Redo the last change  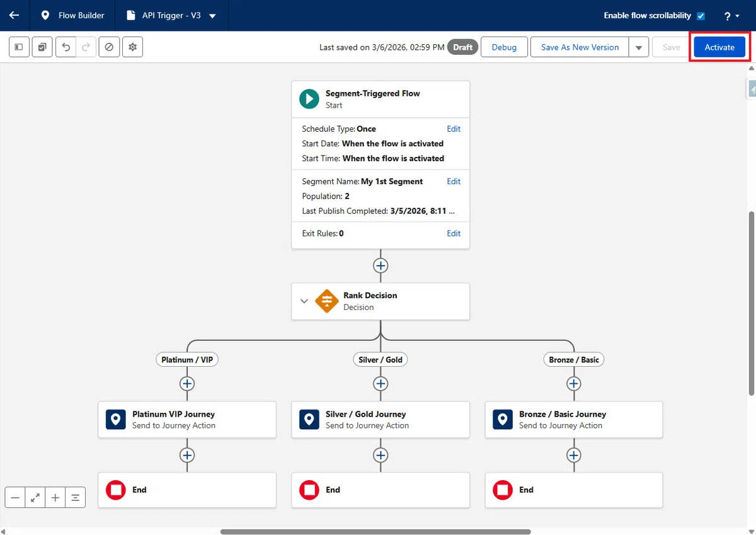coord(86,47)
